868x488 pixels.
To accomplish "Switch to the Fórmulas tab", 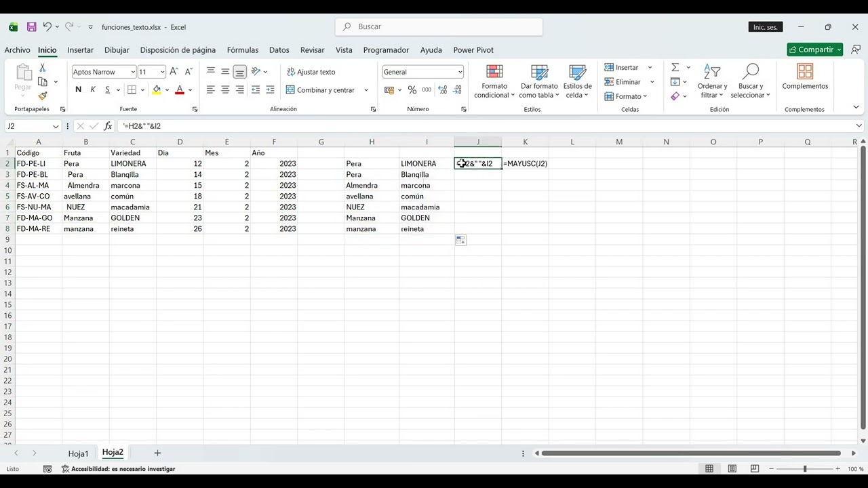I will [x=243, y=50].
